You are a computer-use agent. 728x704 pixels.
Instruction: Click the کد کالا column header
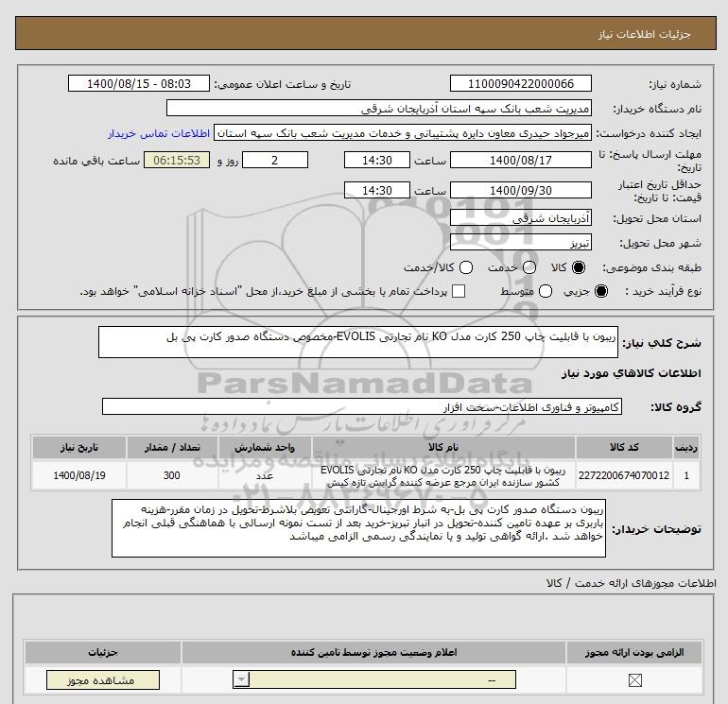pos(624,447)
